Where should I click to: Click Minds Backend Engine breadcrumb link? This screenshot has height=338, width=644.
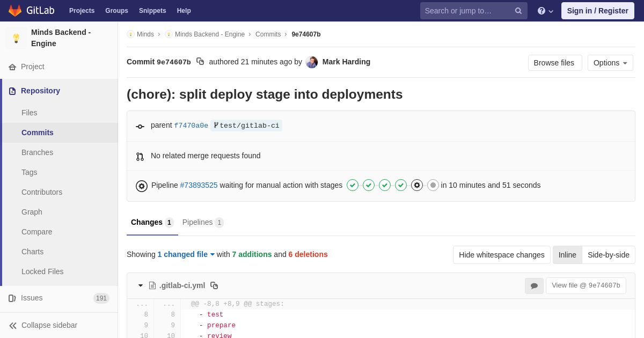[x=210, y=34]
